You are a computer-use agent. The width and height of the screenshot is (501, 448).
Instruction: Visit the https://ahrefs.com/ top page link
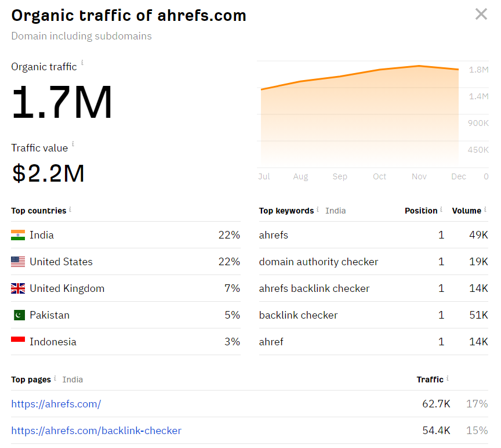(x=56, y=404)
